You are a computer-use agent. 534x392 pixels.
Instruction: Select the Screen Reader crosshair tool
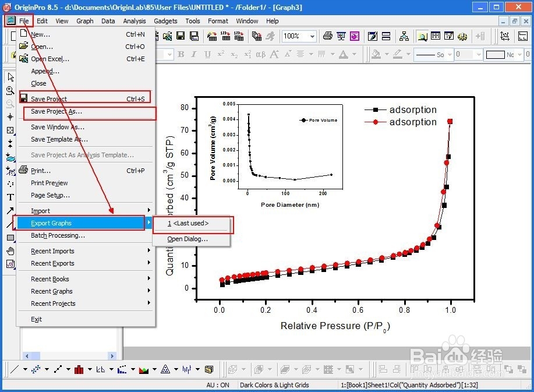click(10, 117)
